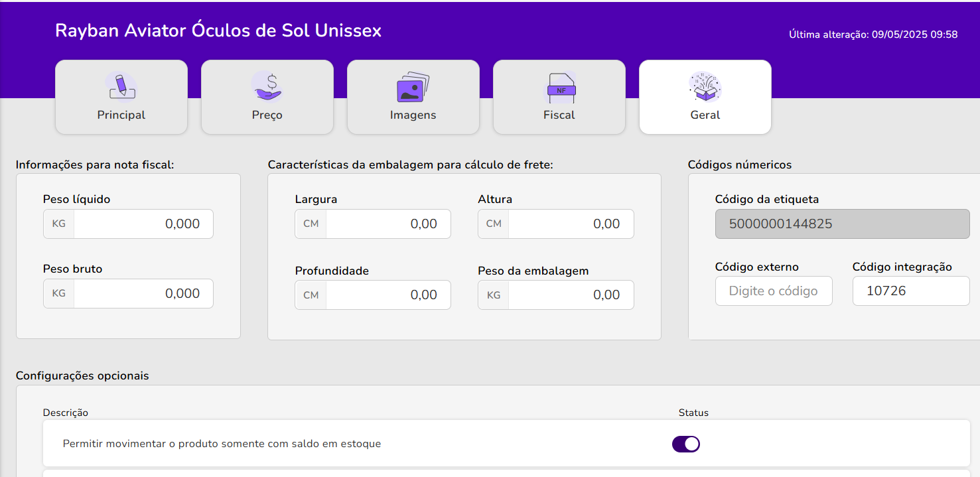This screenshot has width=980, height=477.
Task: Click the 'Status' column header
Action: 693,413
